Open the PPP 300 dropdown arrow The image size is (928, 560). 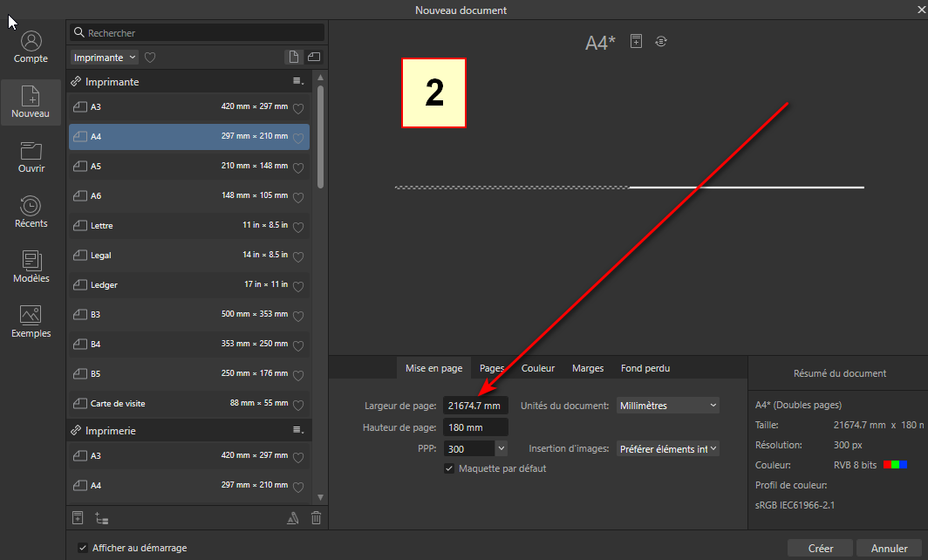(502, 448)
